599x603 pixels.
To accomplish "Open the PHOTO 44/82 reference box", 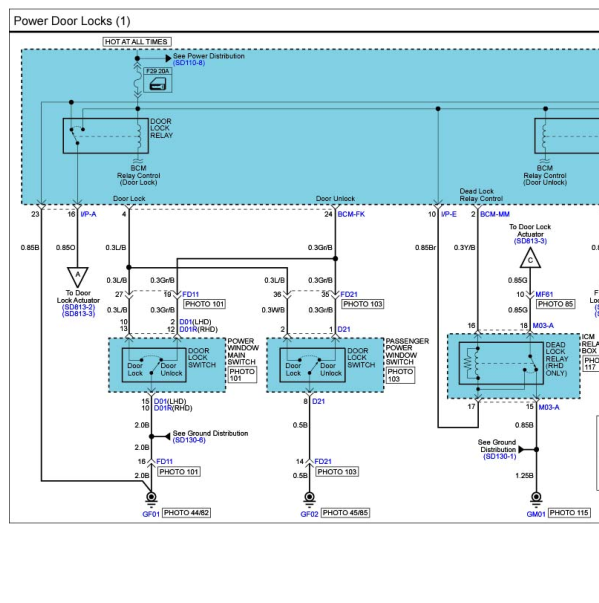I will 186,513.
